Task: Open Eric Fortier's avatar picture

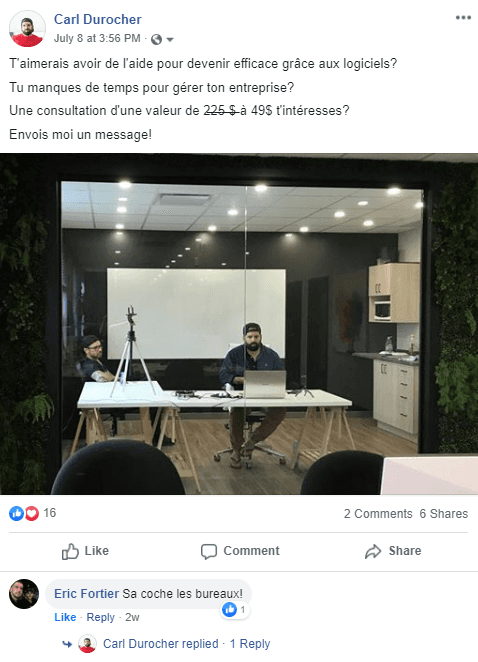Action: 24,594
